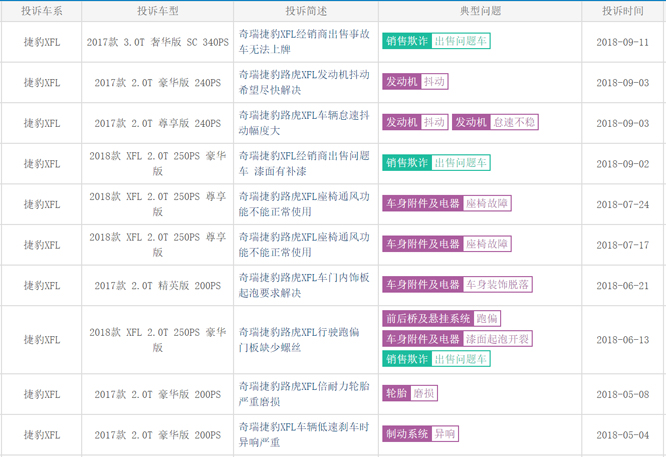Viewport: 666px width, 457px height.
Task: Select 2018款 XFL 250PS 豪华版 in the 2018-09-02 row
Action: coord(158,164)
